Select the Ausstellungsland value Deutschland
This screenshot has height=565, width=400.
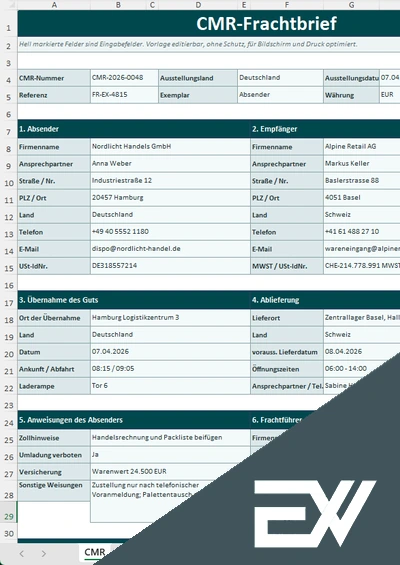[280, 78]
